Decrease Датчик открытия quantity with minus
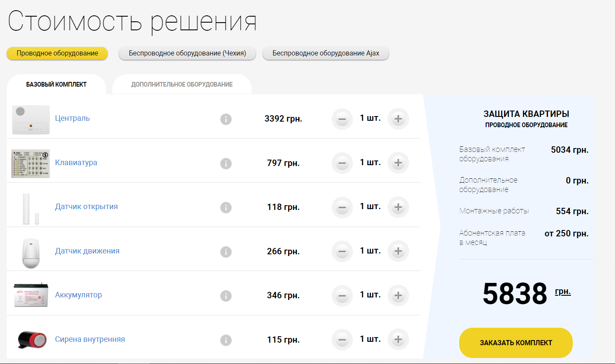Viewport: 615px width, 364px height. click(x=342, y=207)
